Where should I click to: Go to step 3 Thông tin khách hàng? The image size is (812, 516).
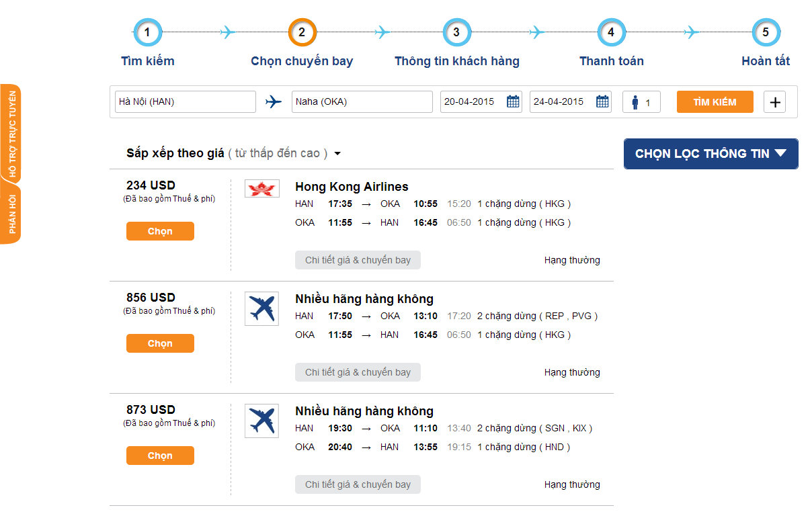pyautogui.click(x=456, y=33)
